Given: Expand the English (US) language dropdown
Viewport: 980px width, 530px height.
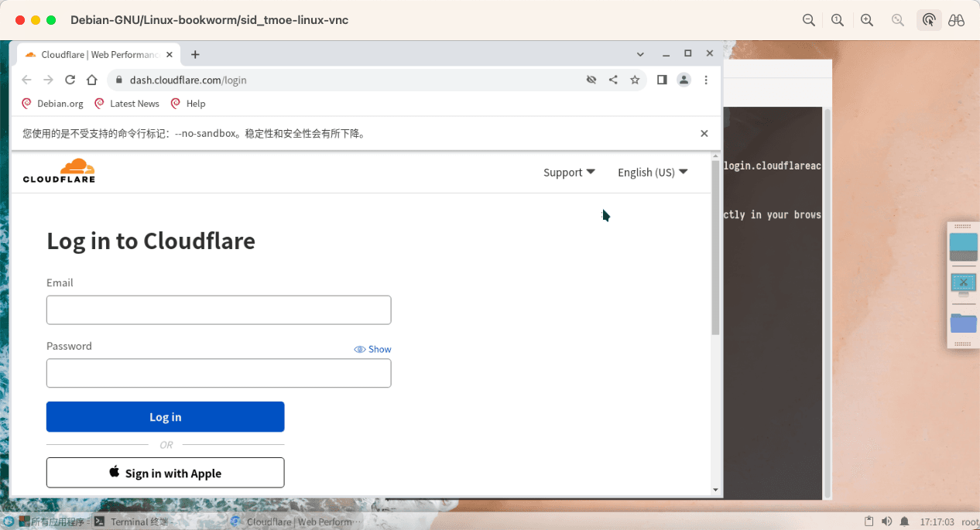Looking at the screenshot, I should click(653, 173).
